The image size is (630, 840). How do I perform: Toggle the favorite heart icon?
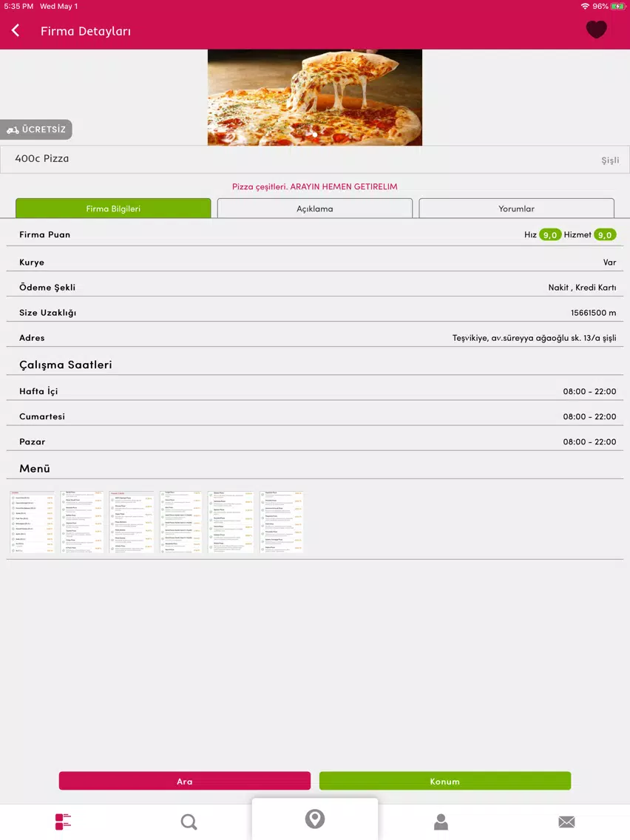[596, 30]
